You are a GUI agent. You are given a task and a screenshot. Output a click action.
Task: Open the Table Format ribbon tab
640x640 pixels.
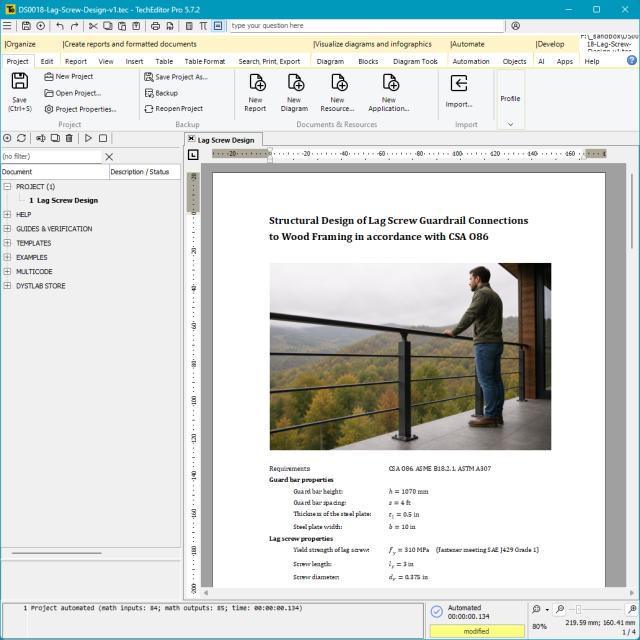205,61
